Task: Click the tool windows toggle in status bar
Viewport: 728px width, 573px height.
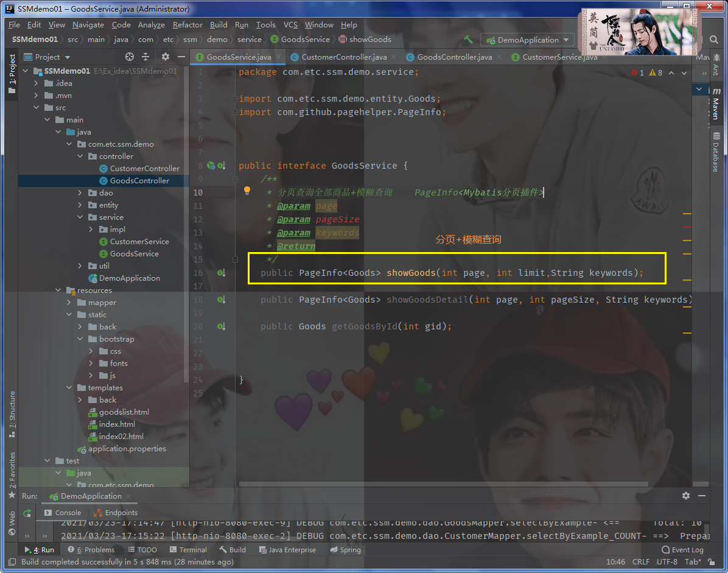Action: pos(13,562)
